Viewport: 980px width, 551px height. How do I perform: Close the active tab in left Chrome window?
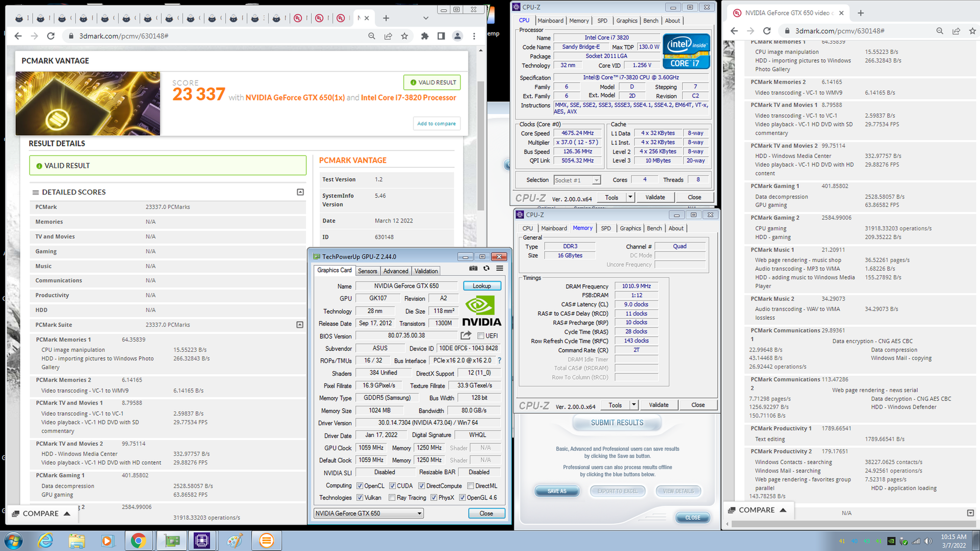click(x=366, y=18)
